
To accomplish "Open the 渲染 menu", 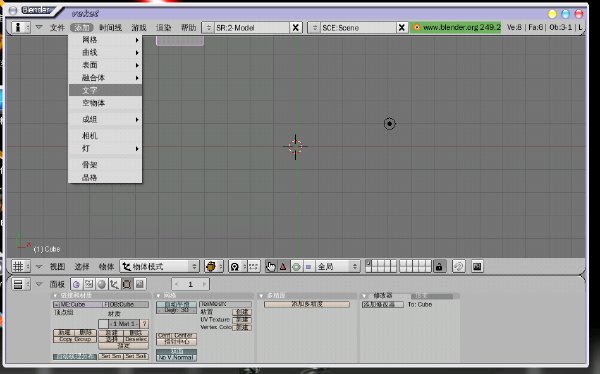I will [163, 28].
